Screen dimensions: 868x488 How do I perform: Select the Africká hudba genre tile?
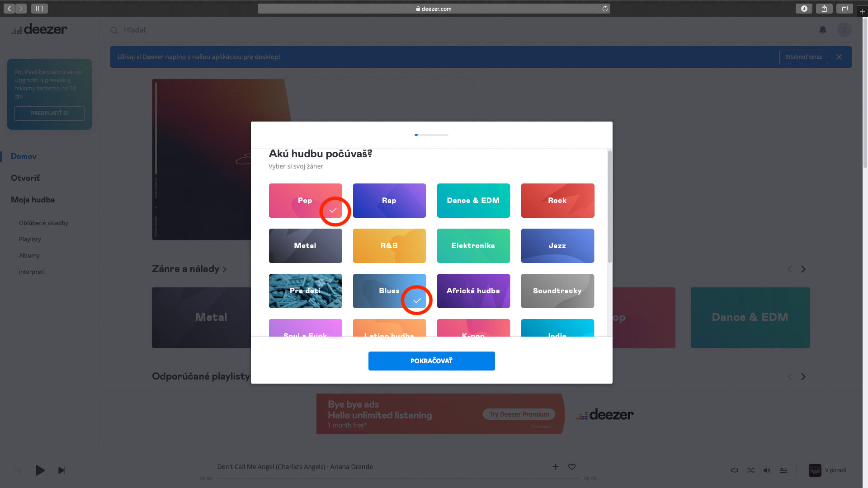pos(473,291)
